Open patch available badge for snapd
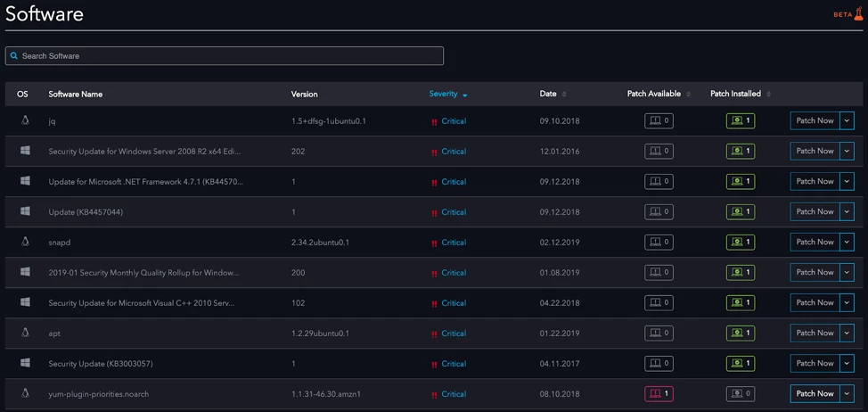The width and height of the screenshot is (868, 412). point(659,242)
